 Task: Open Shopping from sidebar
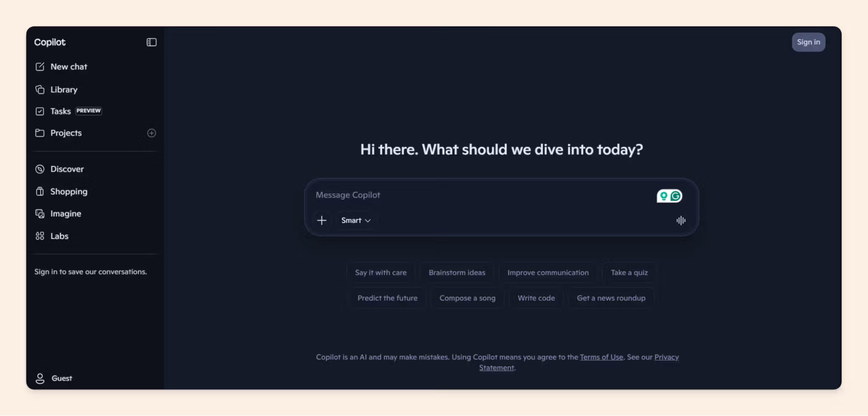click(x=69, y=192)
